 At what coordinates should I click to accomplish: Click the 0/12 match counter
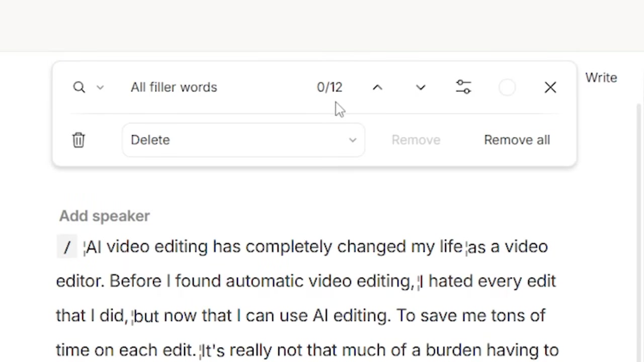click(x=330, y=87)
